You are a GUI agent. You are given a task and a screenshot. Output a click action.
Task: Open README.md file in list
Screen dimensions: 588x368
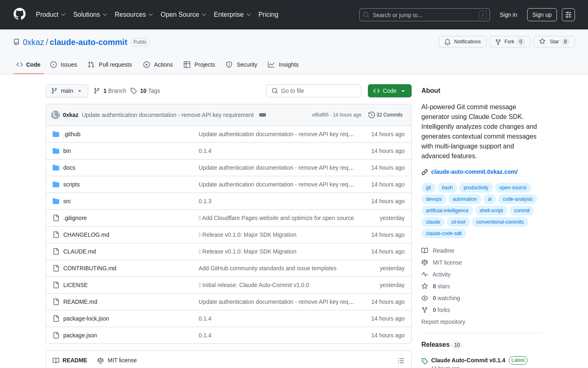click(80, 302)
